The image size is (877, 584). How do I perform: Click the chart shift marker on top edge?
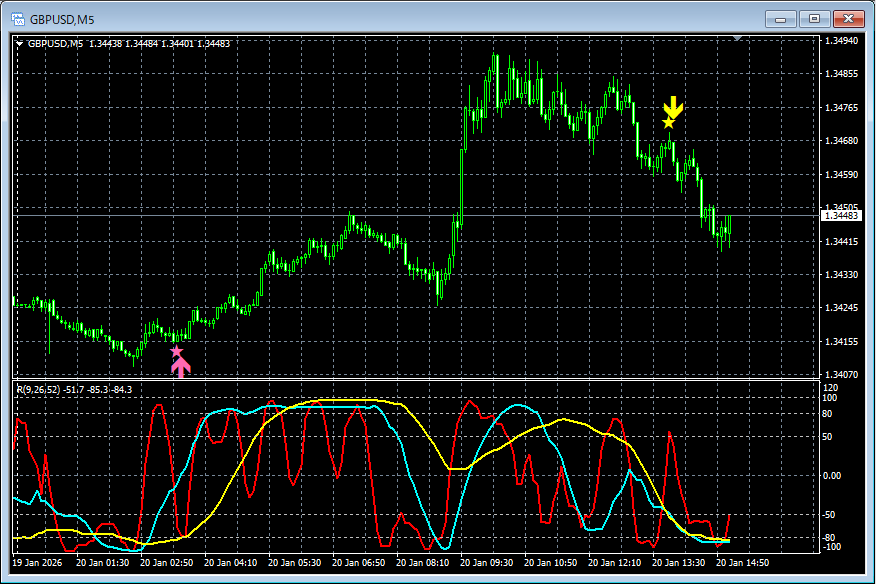738,38
